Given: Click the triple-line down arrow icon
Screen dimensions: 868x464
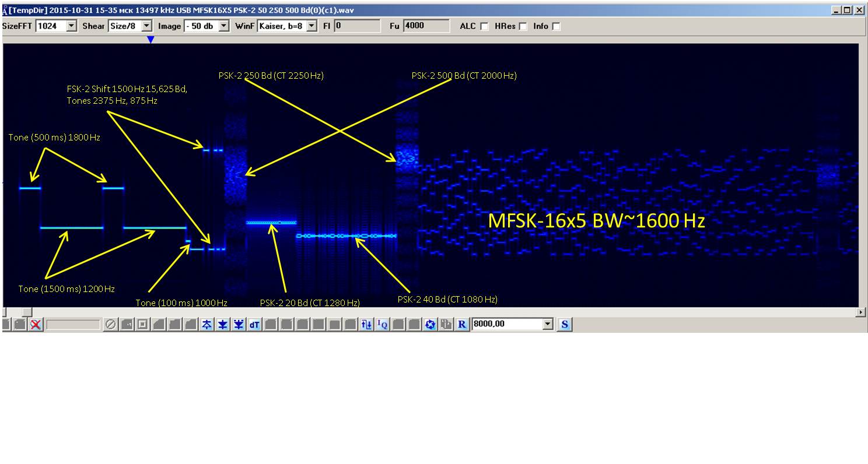Looking at the screenshot, I should pyautogui.click(x=239, y=325).
